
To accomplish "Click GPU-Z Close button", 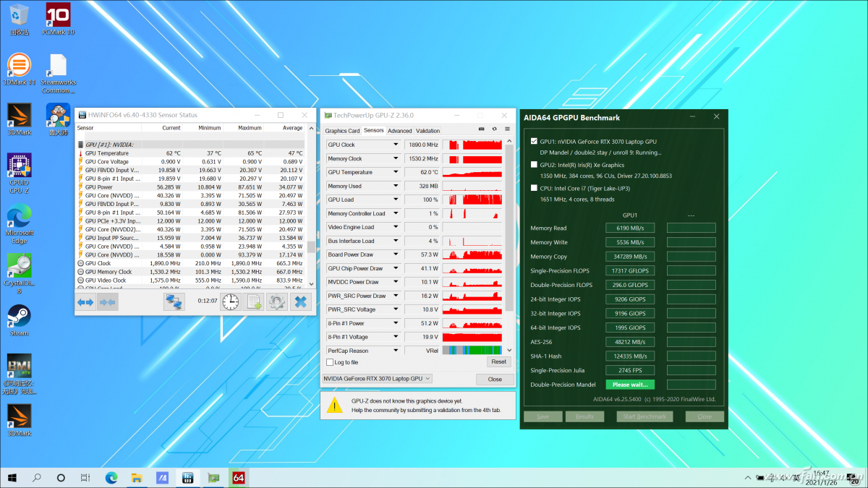I will (495, 379).
